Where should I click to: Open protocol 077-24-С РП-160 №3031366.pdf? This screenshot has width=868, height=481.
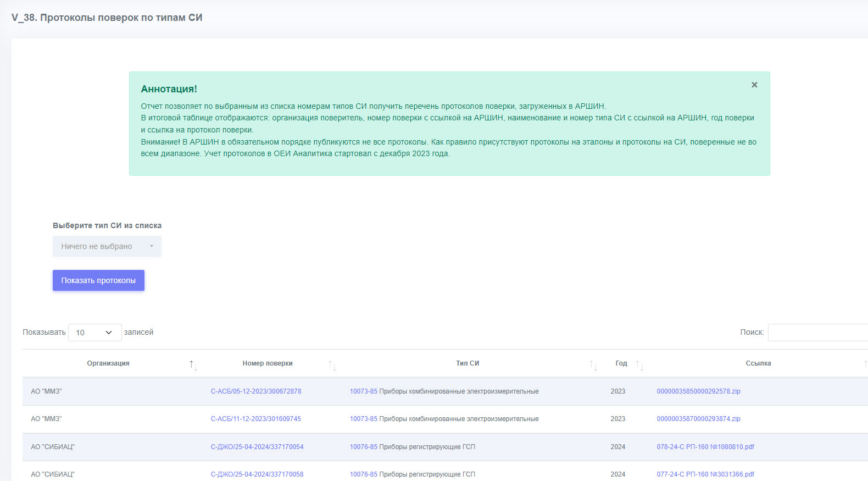pos(705,474)
